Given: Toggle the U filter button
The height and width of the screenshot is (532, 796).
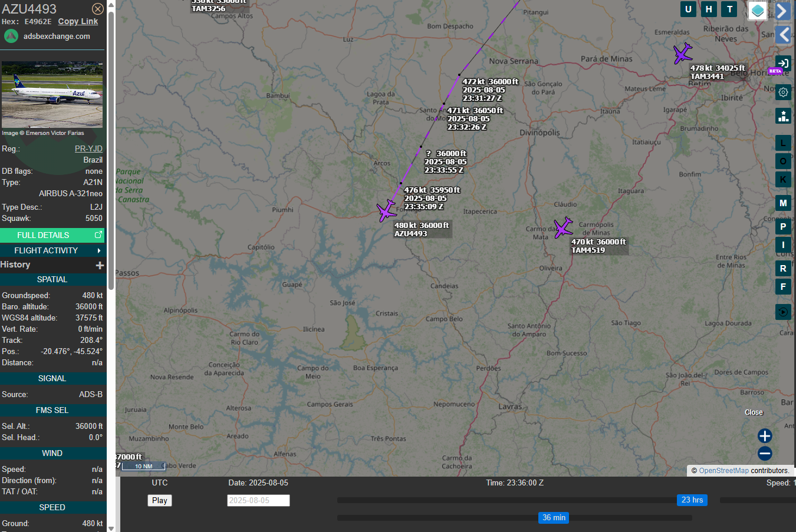Looking at the screenshot, I should click(688, 9).
